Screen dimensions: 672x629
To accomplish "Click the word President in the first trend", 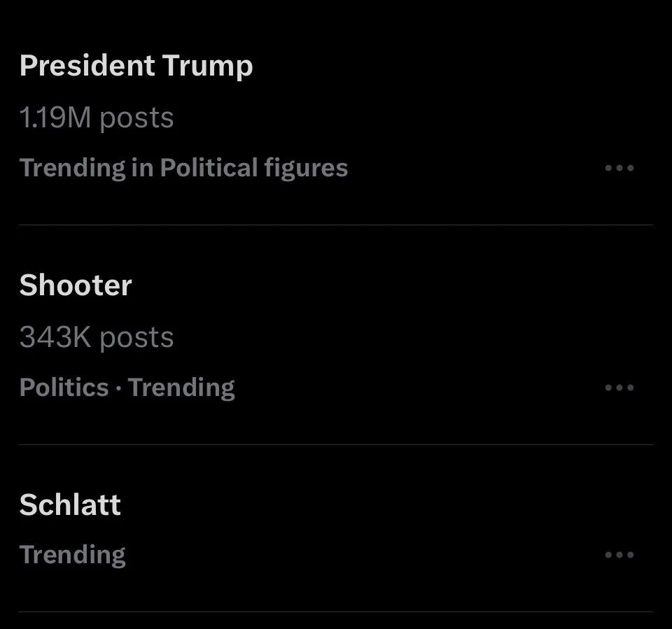I will (x=87, y=66).
